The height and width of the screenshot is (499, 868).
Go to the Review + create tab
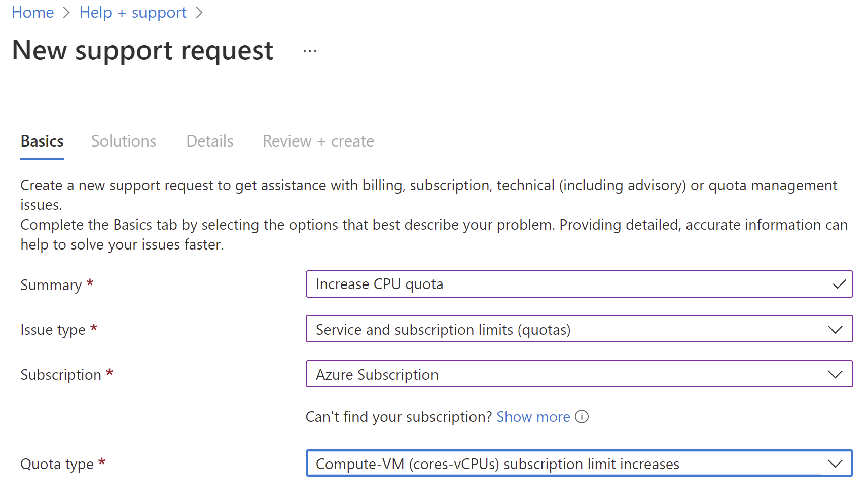point(318,141)
